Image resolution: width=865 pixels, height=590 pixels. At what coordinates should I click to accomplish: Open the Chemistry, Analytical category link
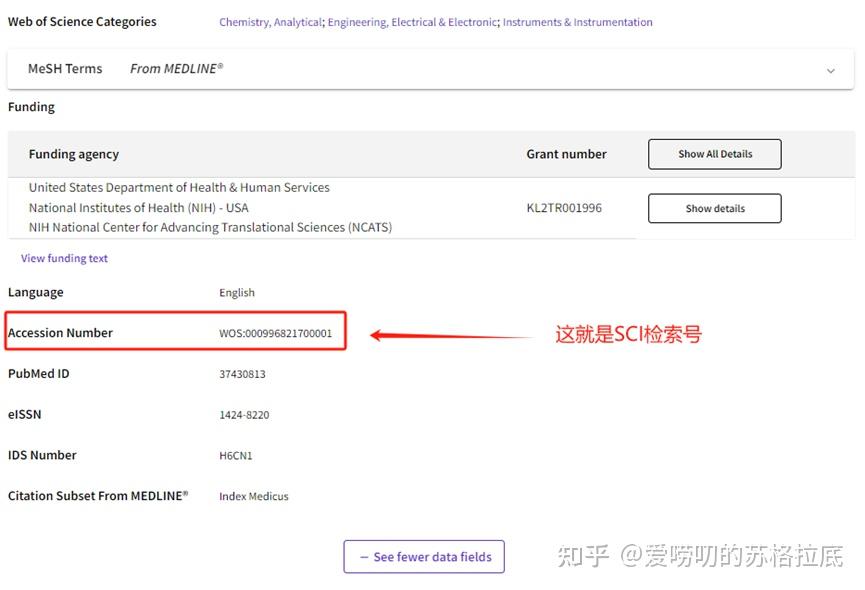point(269,21)
